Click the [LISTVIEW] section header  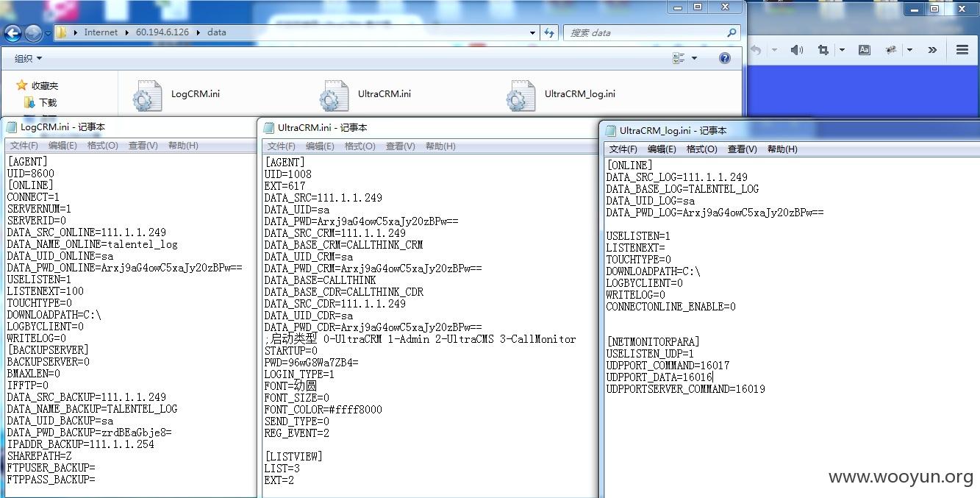[x=294, y=457]
